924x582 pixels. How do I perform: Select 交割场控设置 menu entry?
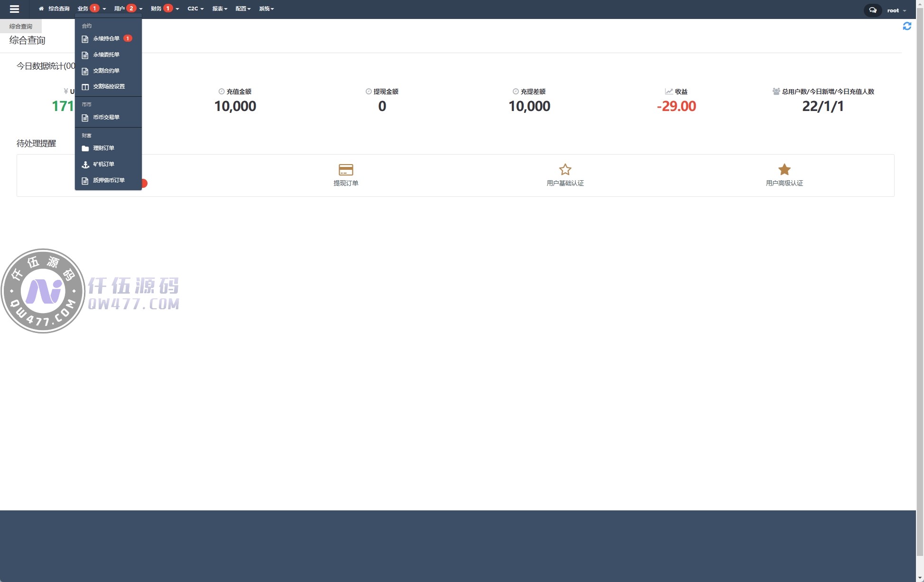[x=109, y=86]
